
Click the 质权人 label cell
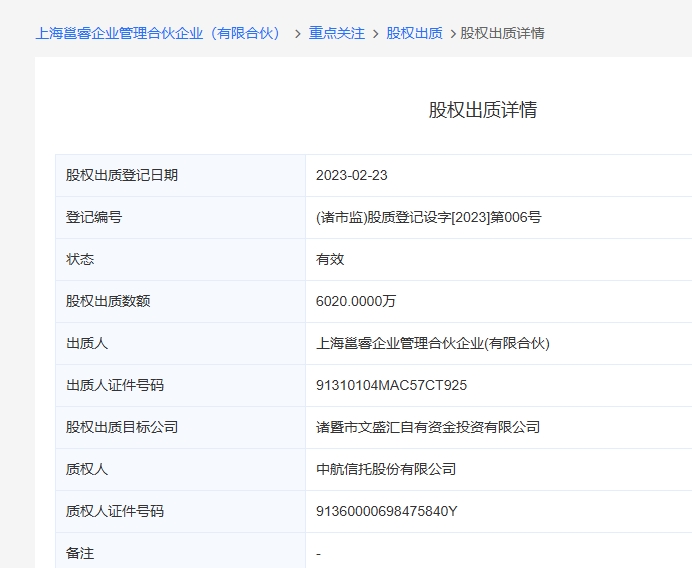181,469
